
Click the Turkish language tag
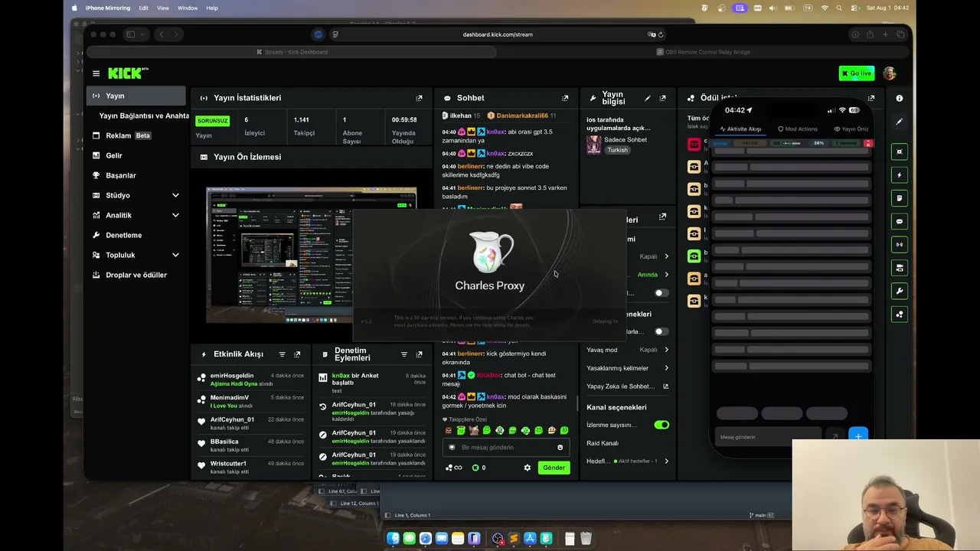618,150
